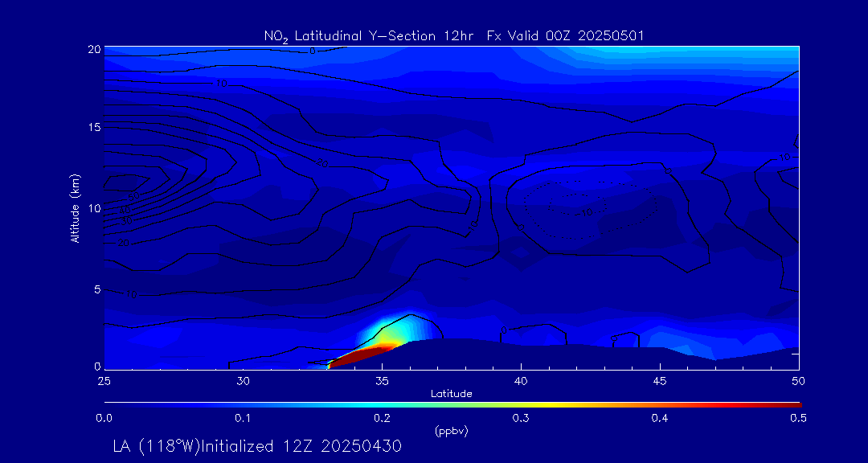Click the contour line label 50
This screenshot has height=463, width=868.
coord(134,197)
